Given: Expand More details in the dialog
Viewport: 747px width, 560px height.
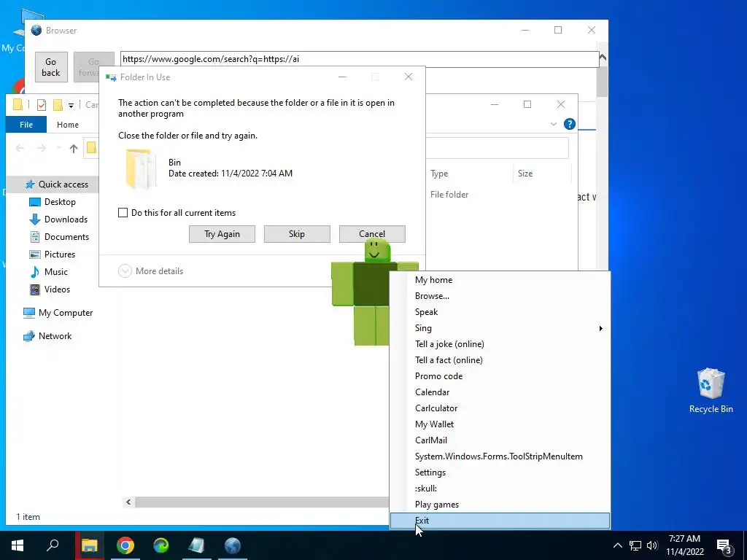Looking at the screenshot, I should [150, 271].
